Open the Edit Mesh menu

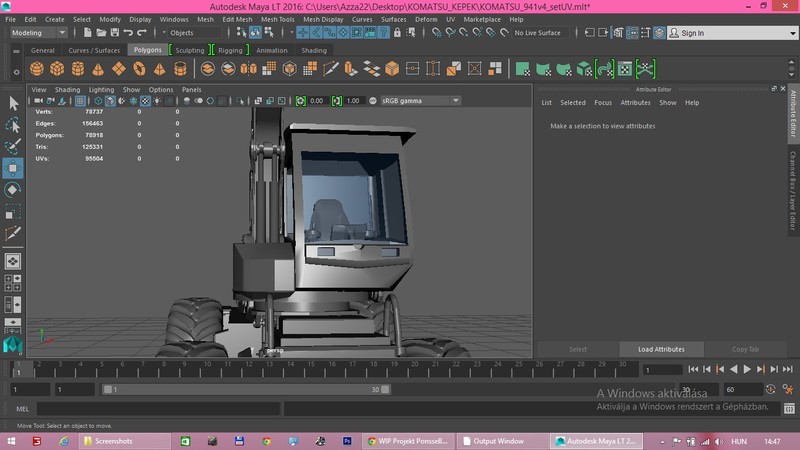pos(237,19)
